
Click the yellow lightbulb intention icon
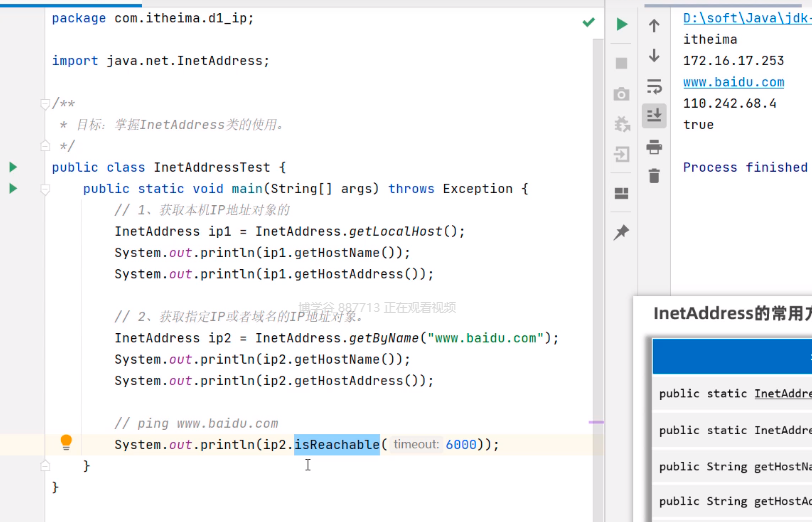66,442
